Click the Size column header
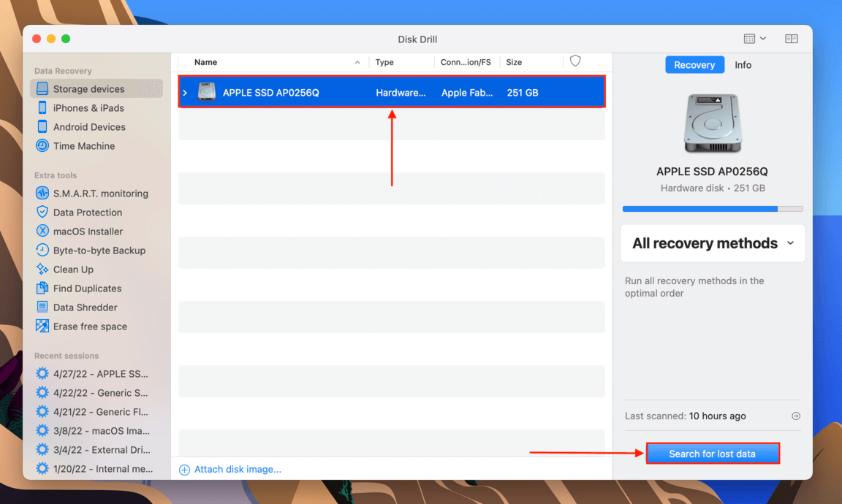 [514, 62]
